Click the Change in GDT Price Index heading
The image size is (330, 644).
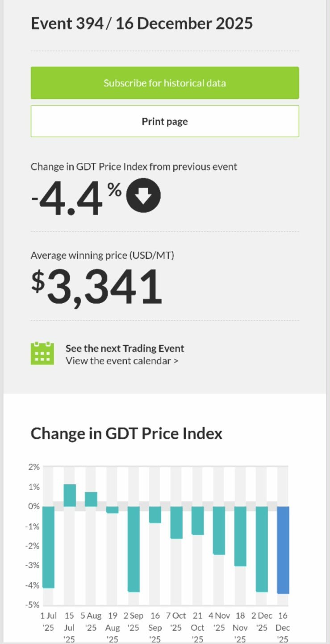point(126,433)
